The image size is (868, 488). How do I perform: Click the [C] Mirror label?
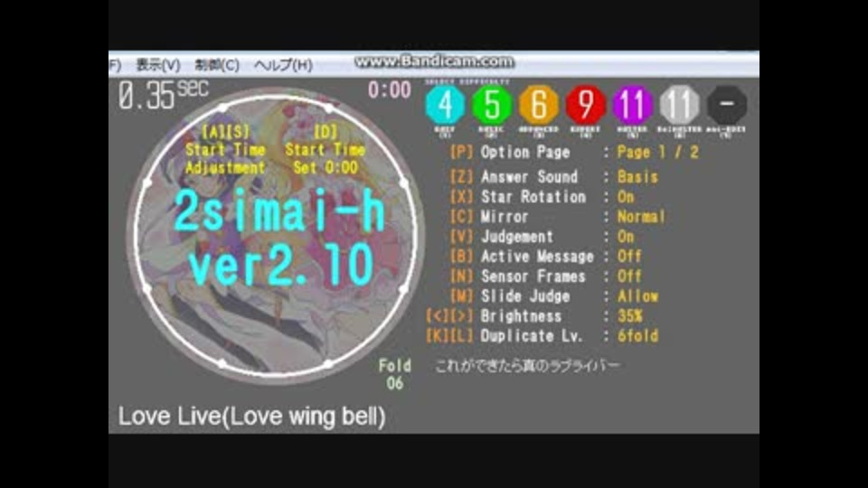[488, 216]
